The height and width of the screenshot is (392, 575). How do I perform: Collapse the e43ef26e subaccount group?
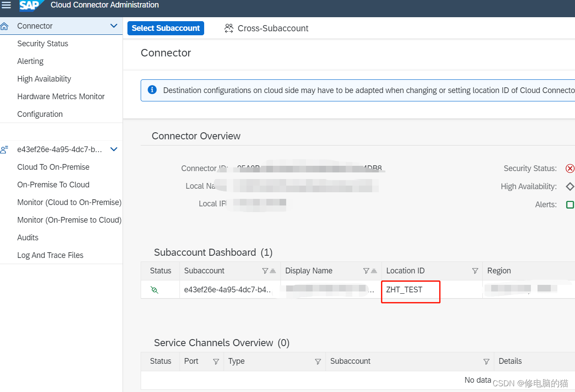[x=114, y=149]
